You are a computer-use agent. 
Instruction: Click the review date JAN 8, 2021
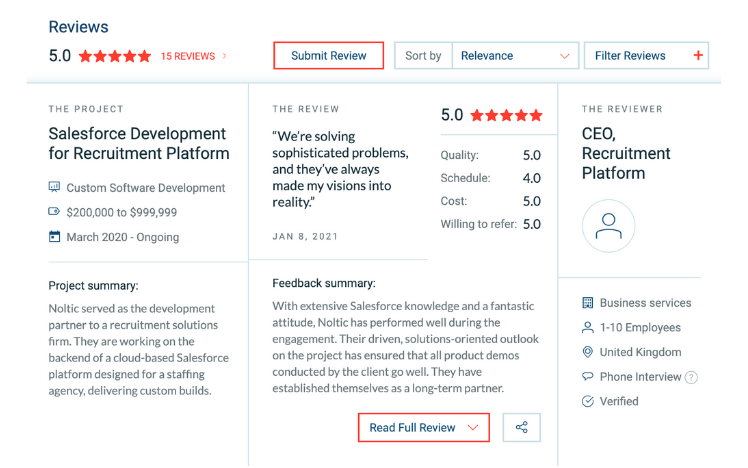(305, 237)
